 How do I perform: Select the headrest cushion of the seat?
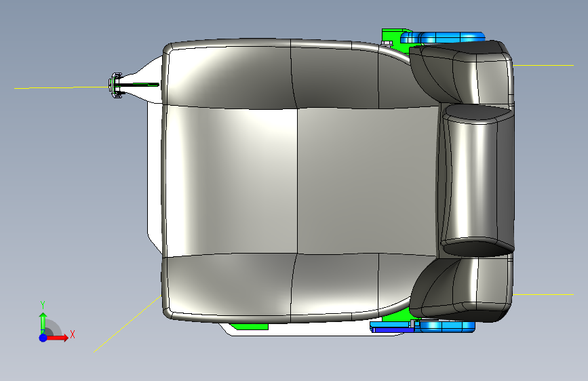[x=477, y=180]
